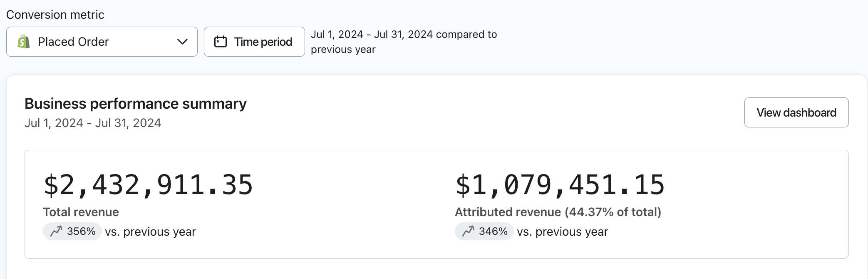Open the View dashboard button
The height and width of the screenshot is (279, 868).
[796, 112]
